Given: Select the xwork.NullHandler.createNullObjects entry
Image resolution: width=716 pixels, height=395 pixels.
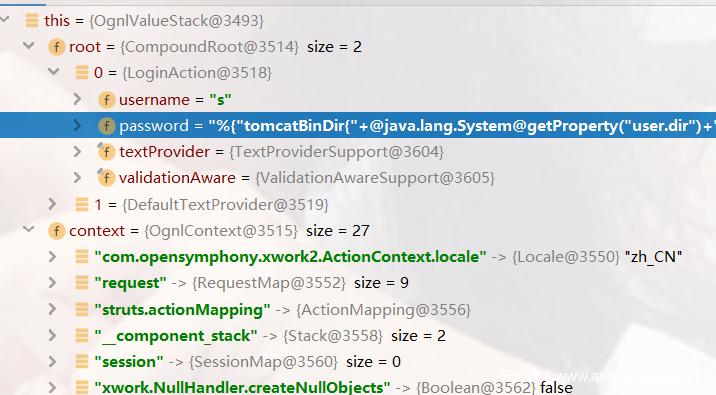Looking at the screenshot, I should [x=358, y=387].
